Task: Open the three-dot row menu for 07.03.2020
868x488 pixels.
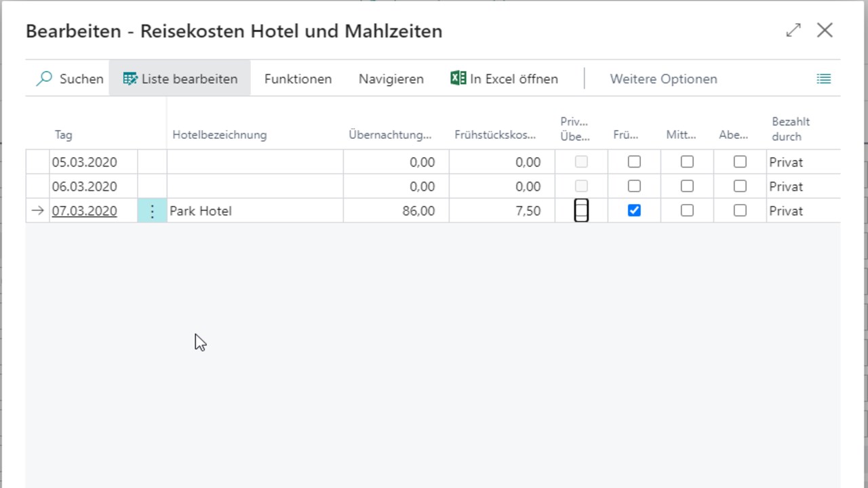Action: click(x=152, y=211)
